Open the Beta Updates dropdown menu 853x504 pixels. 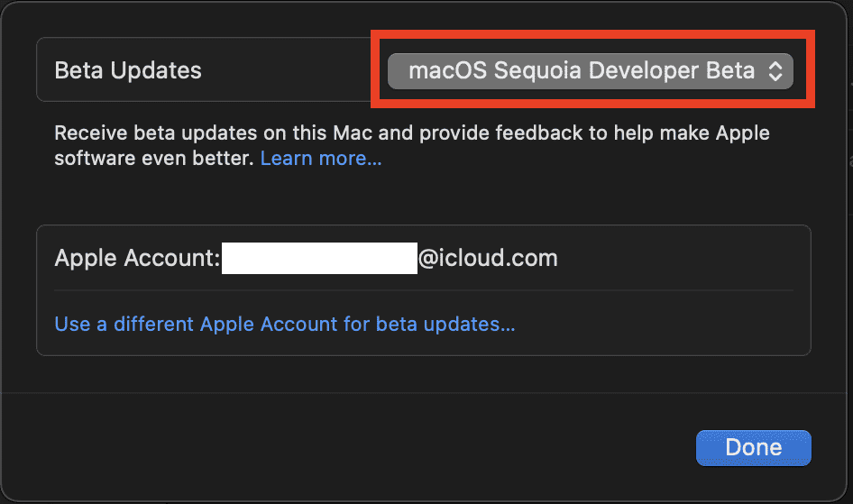point(590,71)
